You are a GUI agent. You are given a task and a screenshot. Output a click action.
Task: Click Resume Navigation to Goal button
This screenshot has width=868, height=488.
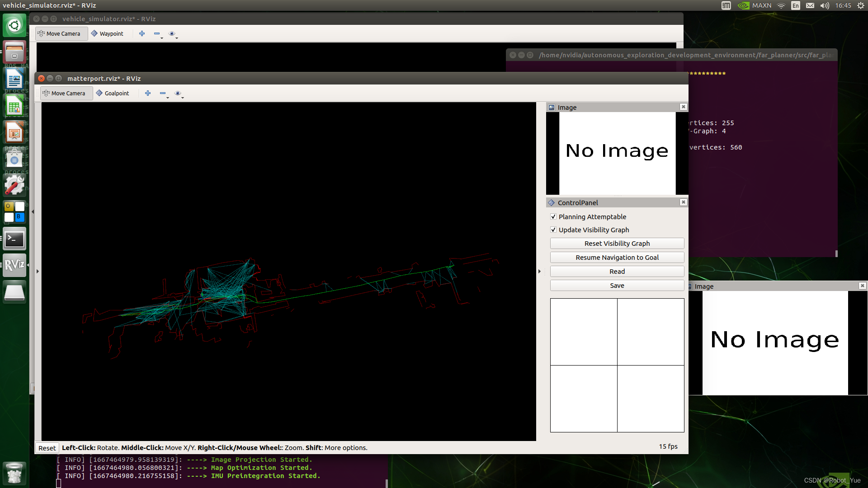pyautogui.click(x=617, y=258)
